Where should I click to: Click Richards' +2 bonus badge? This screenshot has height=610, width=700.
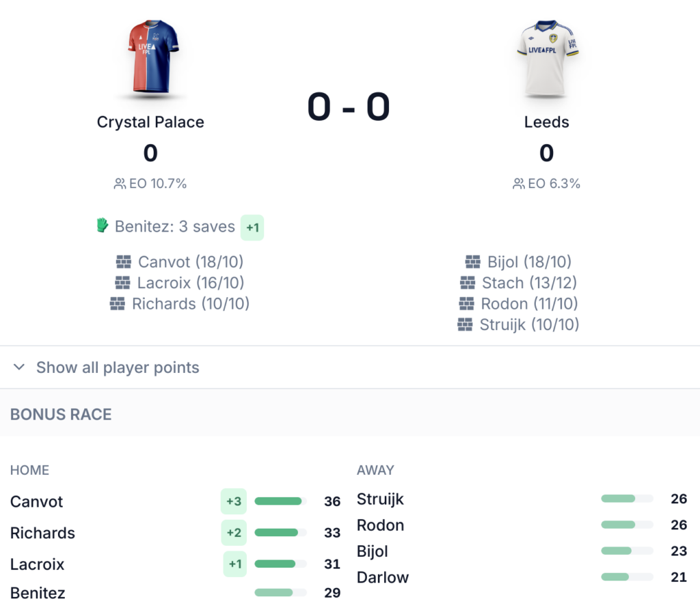pos(234,533)
